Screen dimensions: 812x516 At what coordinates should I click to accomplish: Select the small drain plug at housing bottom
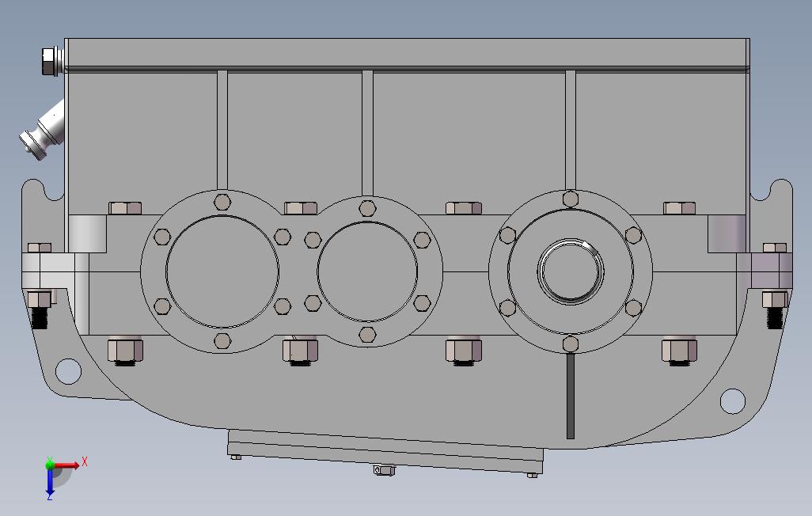(385, 470)
